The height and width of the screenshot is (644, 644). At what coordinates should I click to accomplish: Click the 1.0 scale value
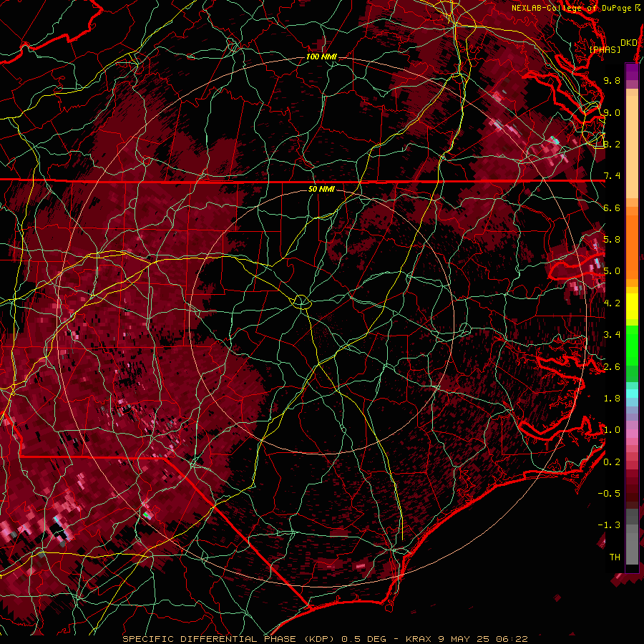coord(612,430)
